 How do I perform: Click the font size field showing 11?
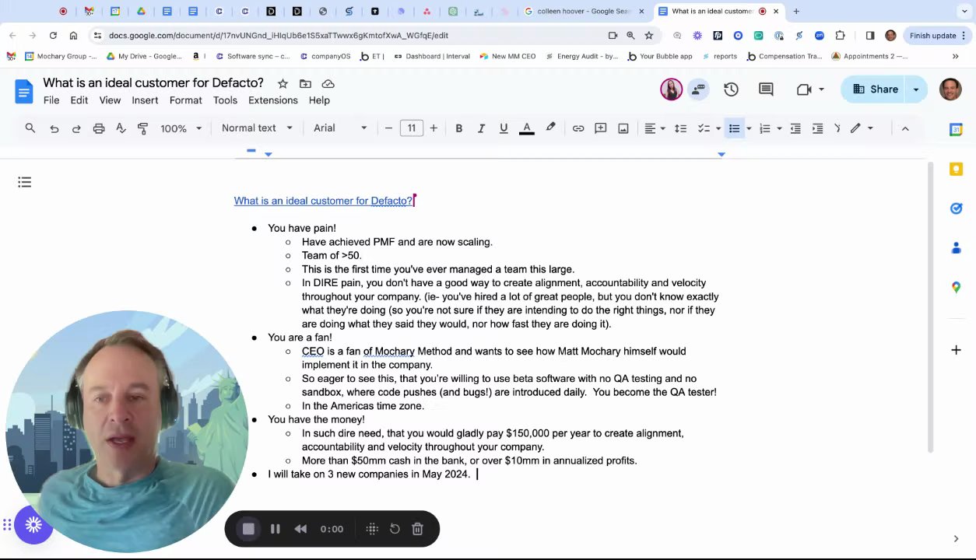[x=411, y=128]
